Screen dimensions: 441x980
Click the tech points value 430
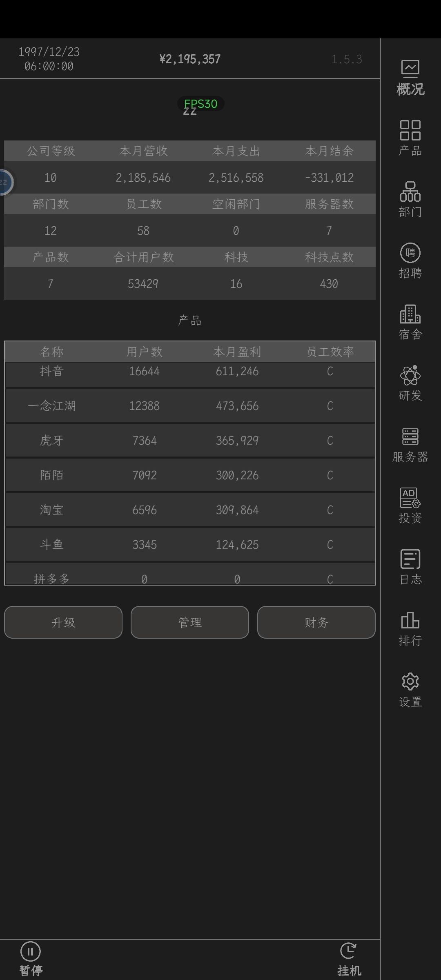tap(329, 284)
